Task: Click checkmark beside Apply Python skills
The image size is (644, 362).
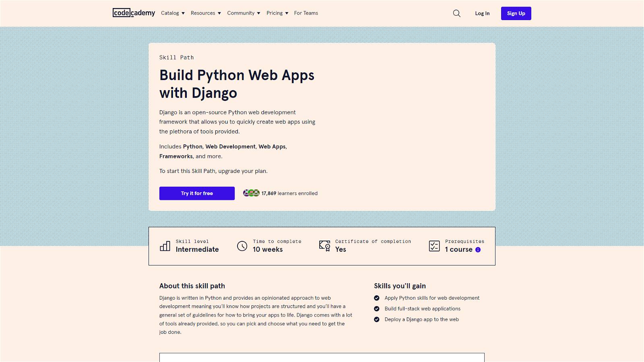Action: tap(377, 298)
